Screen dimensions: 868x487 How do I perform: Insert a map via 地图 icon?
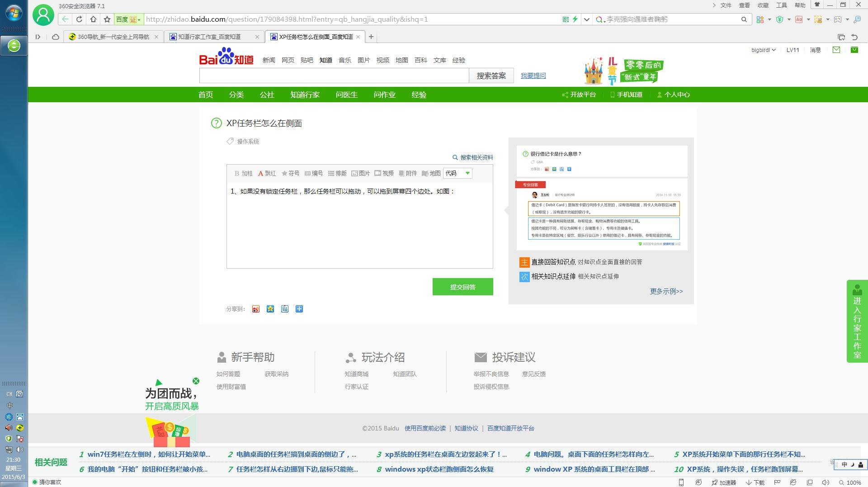[432, 173]
